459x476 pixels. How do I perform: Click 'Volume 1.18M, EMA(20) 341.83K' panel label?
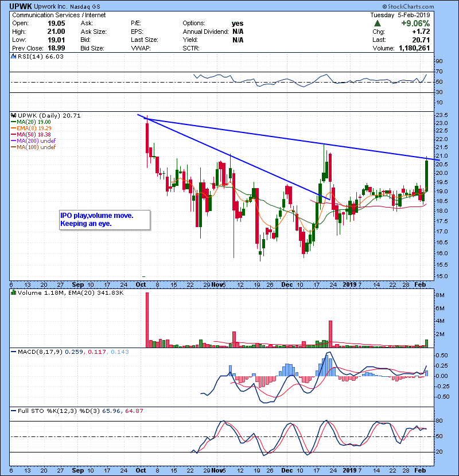(x=71, y=293)
